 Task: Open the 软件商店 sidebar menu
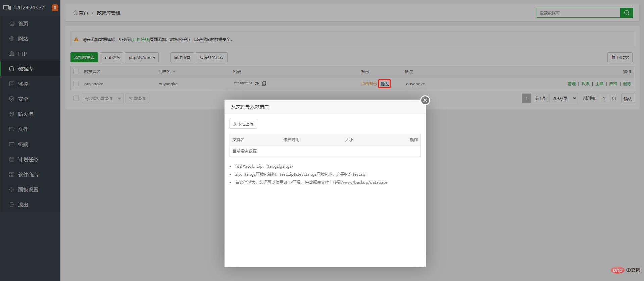pos(28,174)
